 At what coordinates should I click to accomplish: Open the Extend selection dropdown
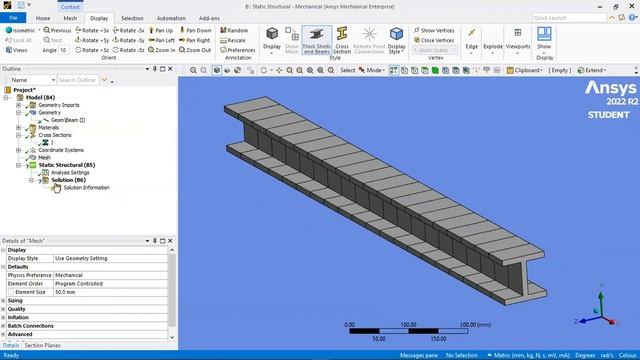[592, 70]
